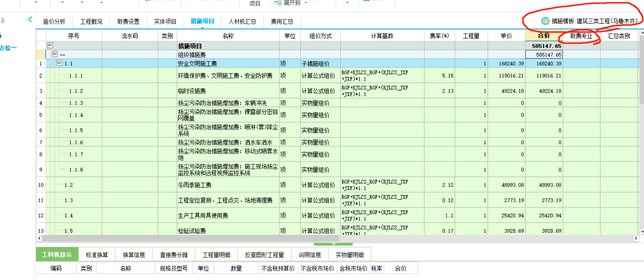
Task: Open the 费用汇总 tab
Action: click(x=282, y=21)
